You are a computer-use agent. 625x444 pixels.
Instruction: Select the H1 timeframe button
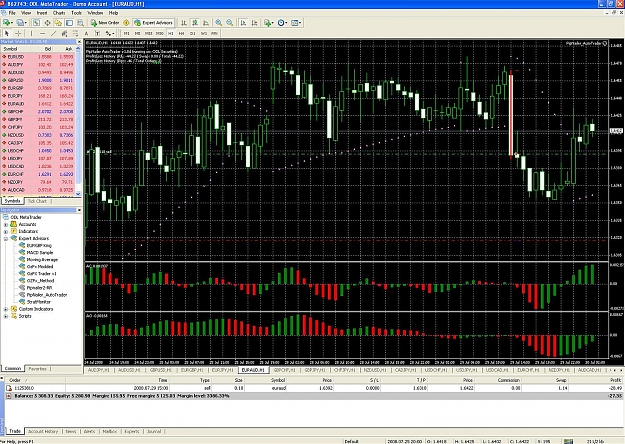(171, 33)
